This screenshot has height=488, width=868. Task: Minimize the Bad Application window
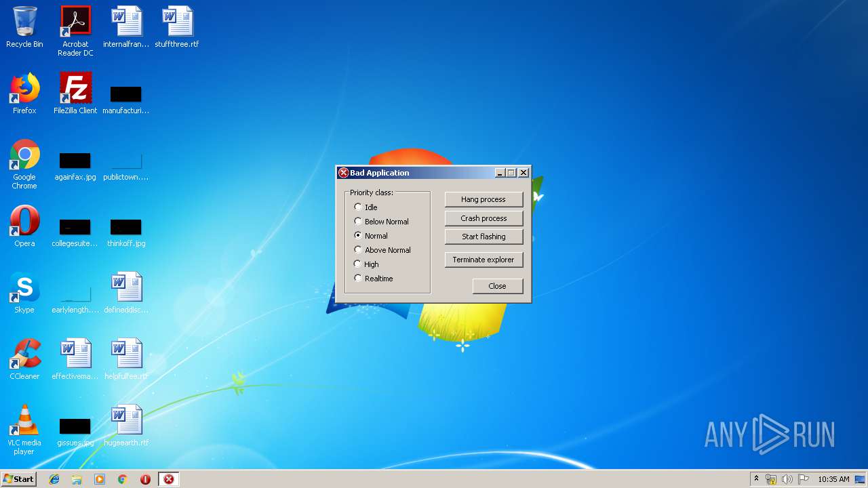pyautogui.click(x=500, y=173)
